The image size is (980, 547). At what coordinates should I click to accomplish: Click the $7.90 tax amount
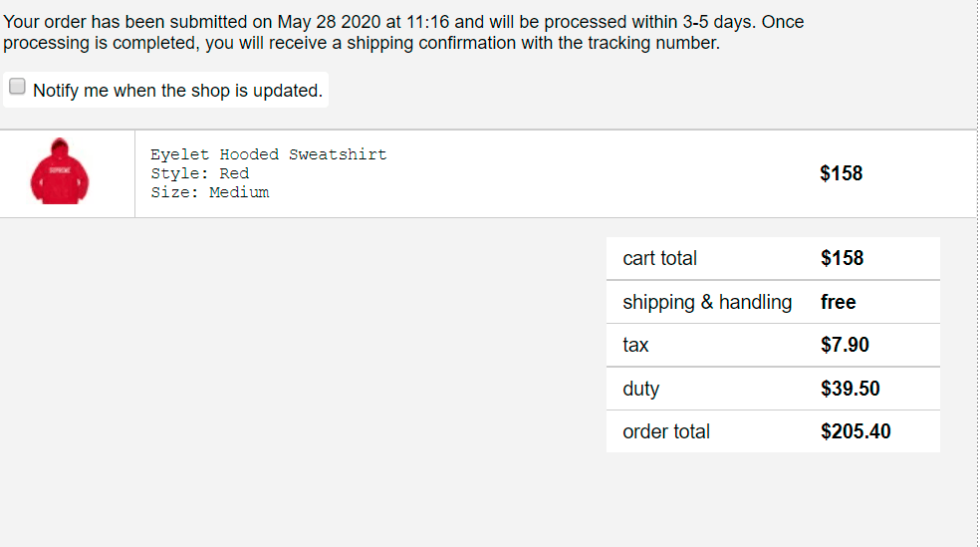pos(845,345)
